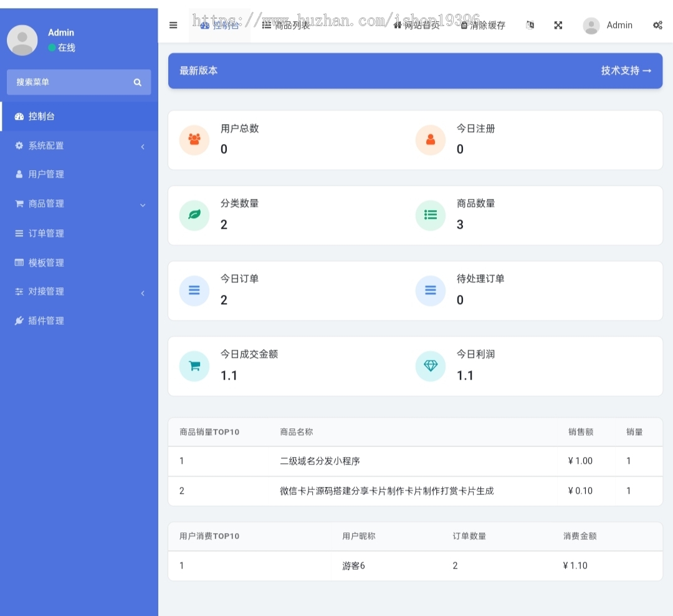Open the 控制台 tab in the top bar
Viewport: 673px width, 616px height.
click(x=220, y=26)
